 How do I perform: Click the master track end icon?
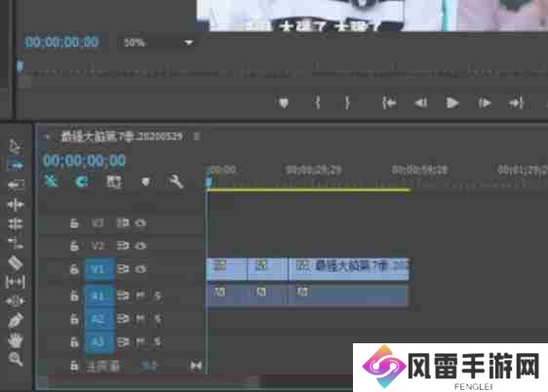click(196, 366)
